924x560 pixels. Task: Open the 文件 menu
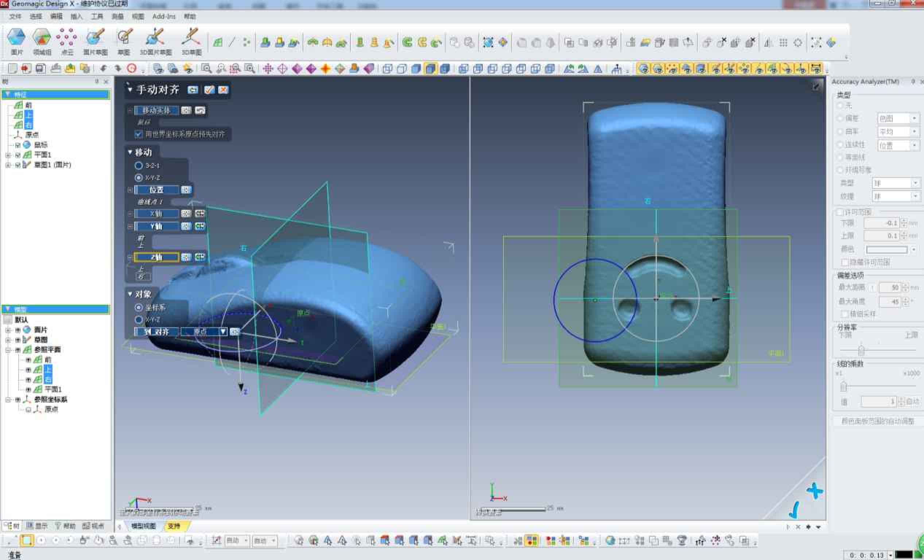click(15, 16)
